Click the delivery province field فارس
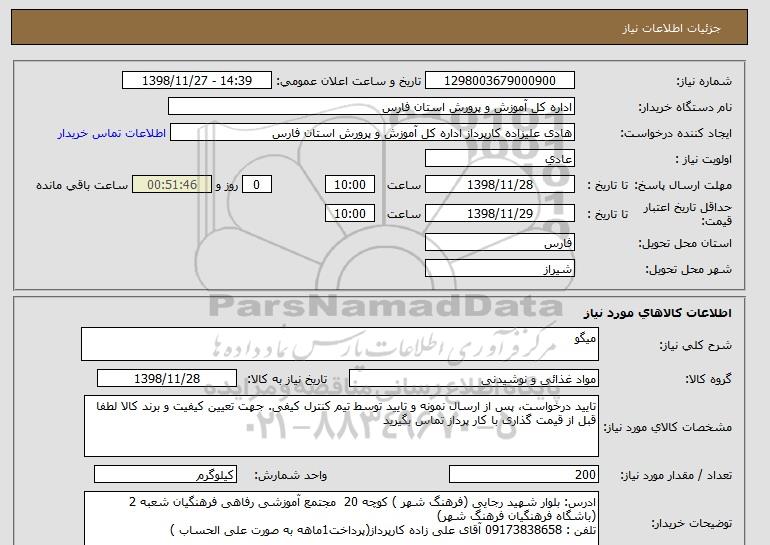The height and width of the screenshot is (545, 770). pyautogui.click(x=499, y=243)
